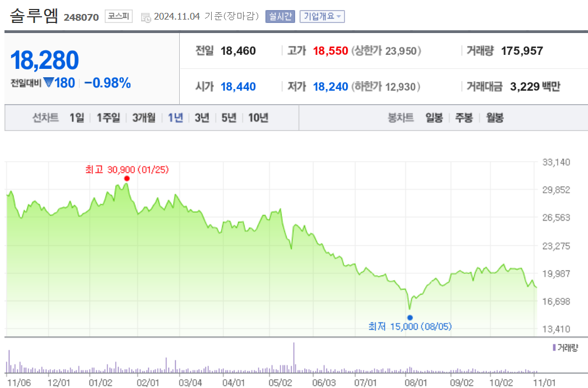Viewport: 588px width, 388px height.
Task: Select the 3개월 line chart tab
Action: (x=144, y=118)
